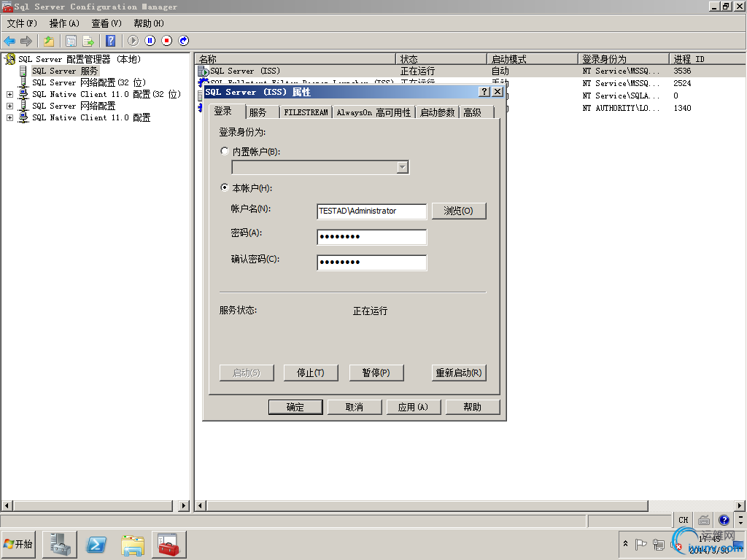Select the 内置帐户 radio button
The image size is (747, 560).
[x=224, y=151]
